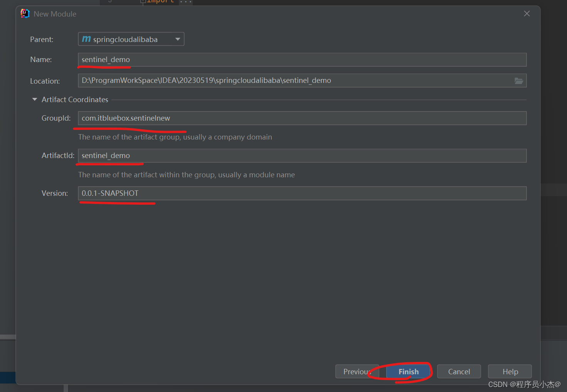Image resolution: width=567 pixels, height=392 pixels.
Task: Browse for location with folder icon
Action: tap(519, 81)
